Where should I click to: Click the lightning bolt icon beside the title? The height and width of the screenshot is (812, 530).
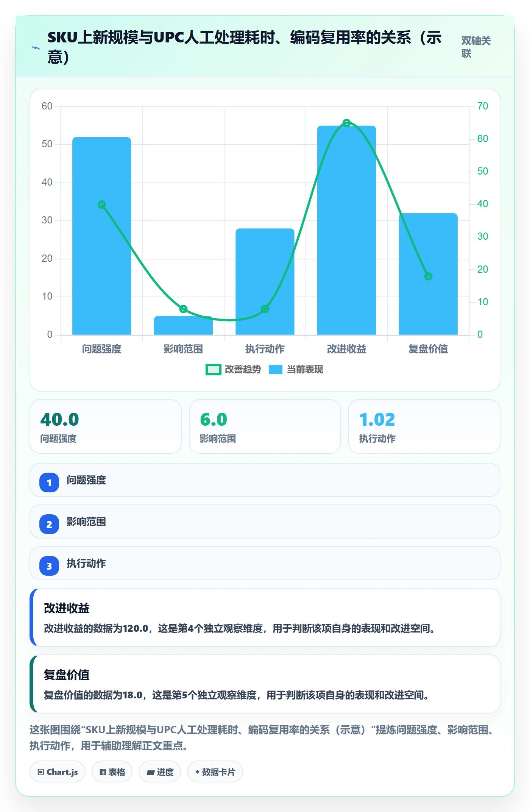(36, 48)
